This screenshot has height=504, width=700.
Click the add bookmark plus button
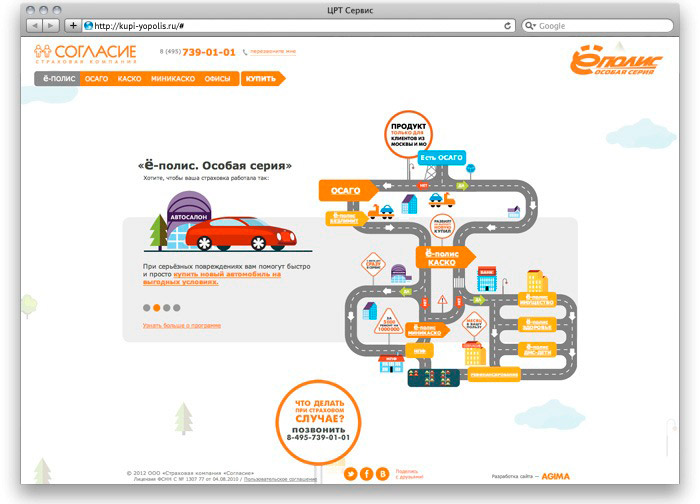pyautogui.click(x=73, y=25)
